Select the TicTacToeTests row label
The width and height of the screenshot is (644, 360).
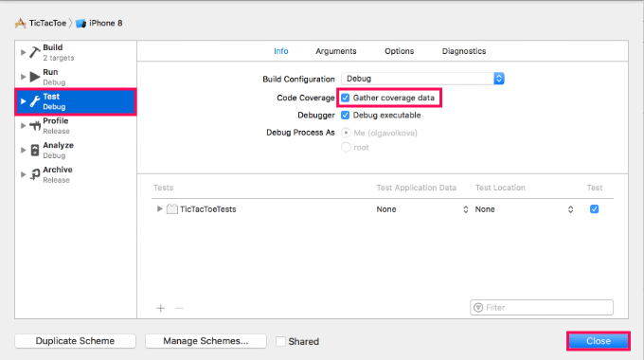tap(207, 209)
